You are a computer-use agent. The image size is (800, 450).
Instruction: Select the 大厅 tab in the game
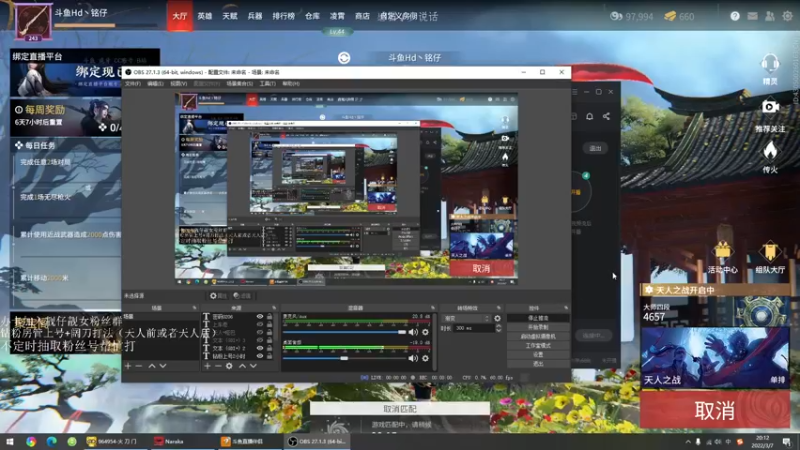coord(180,16)
